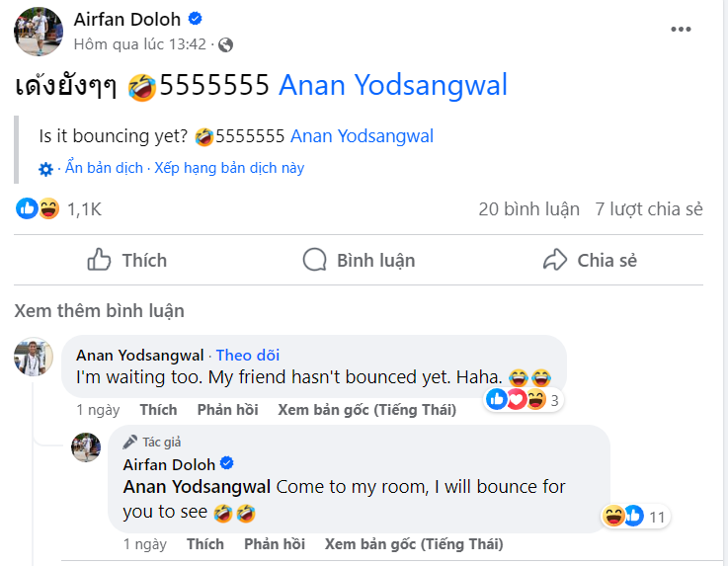Click the globe public audience icon
Image resolution: width=728 pixels, height=566 pixels.
pos(225,45)
